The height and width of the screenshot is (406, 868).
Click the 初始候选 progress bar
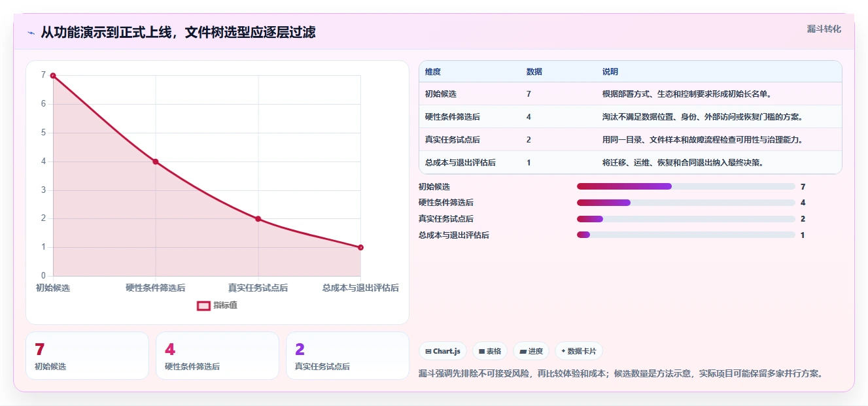click(x=686, y=187)
